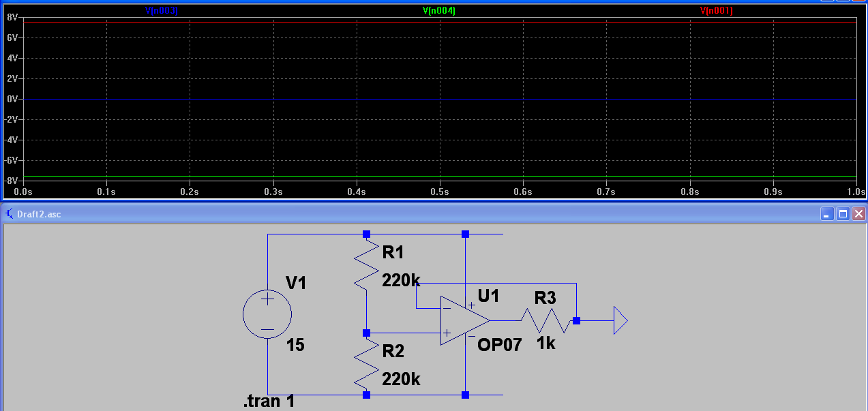Select the green V(n004) trace label
868x411 pixels.
coord(439,11)
